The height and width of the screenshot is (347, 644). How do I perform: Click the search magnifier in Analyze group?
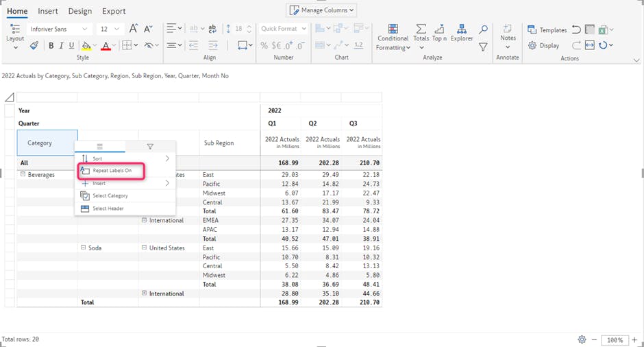click(x=483, y=29)
